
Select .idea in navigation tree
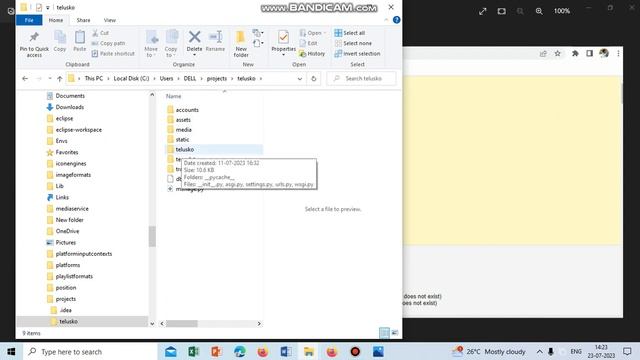pyautogui.click(x=65, y=310)
